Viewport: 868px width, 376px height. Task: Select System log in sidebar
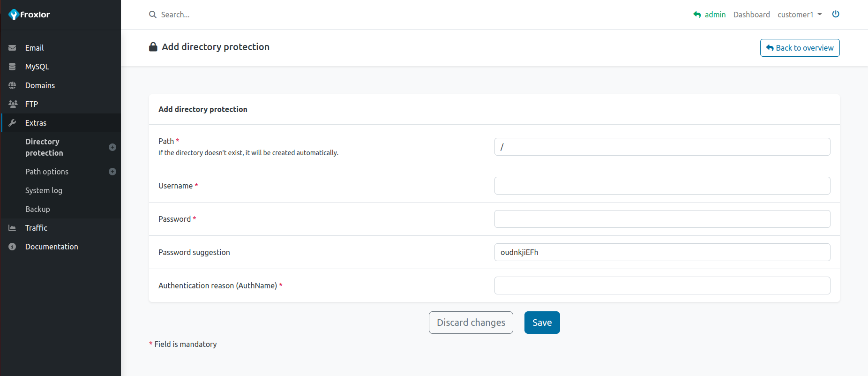(x=44, y=190)
